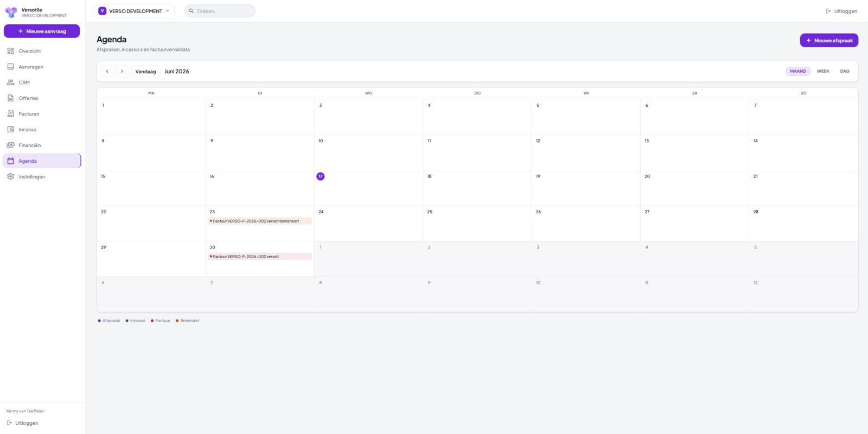This screenshot has width=868, height=434.
Task: Click the CRM people icon
Action: click(x=10, y=82)
